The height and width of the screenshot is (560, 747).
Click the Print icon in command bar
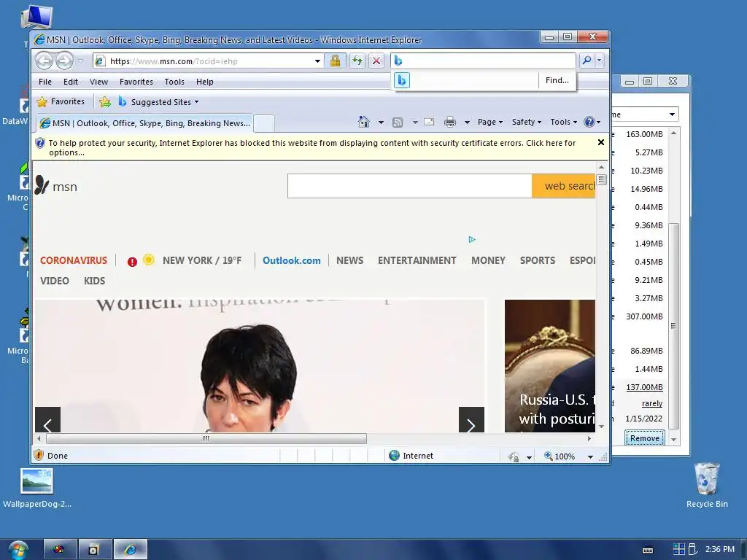point(449,122)
